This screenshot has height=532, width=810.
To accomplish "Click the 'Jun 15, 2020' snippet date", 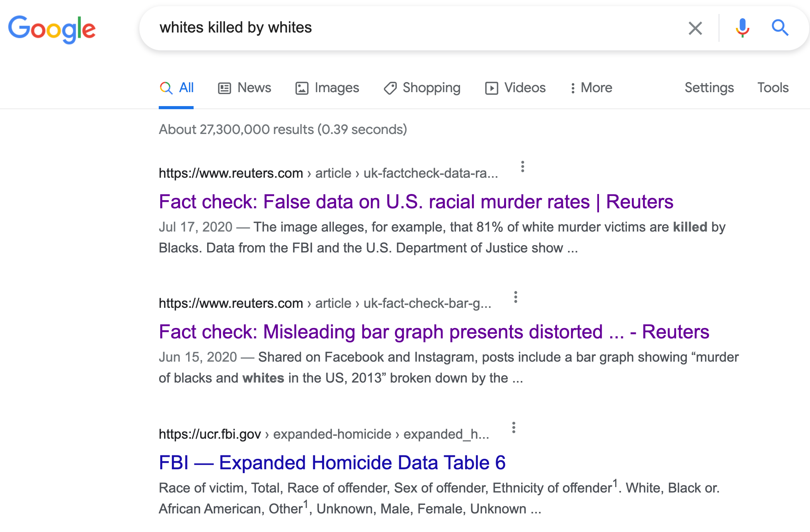I will pyautogui.click(x=197, y=357).
